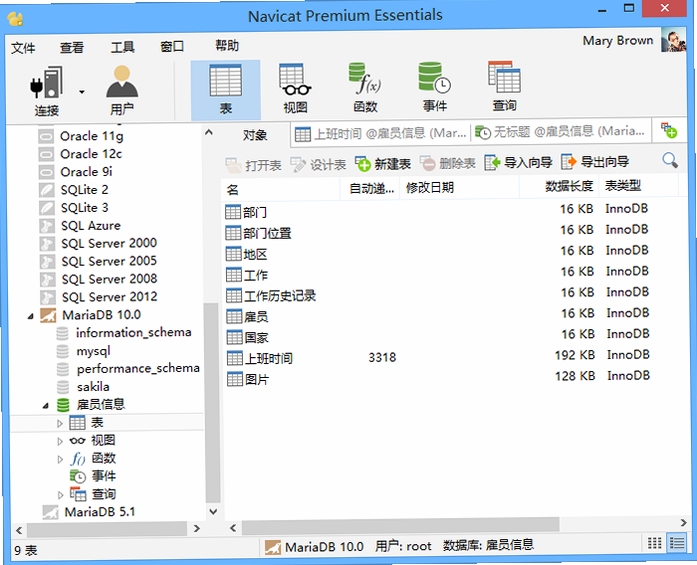The width and height of the screenshot is (697, 565).
Task: Select the 事件 tree item
Action: [93, 476]
